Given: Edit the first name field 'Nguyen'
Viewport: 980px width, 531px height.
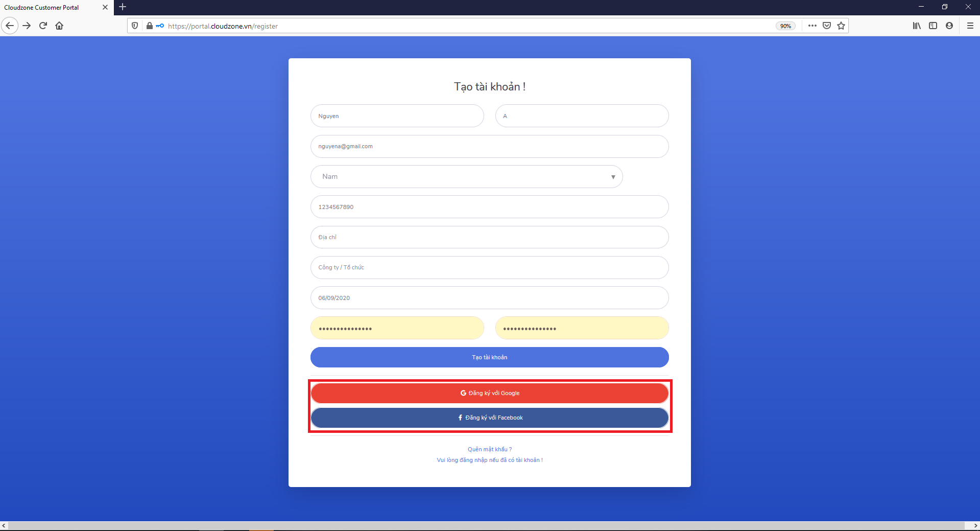Looking at the screenshot, I should pos(397,116).
